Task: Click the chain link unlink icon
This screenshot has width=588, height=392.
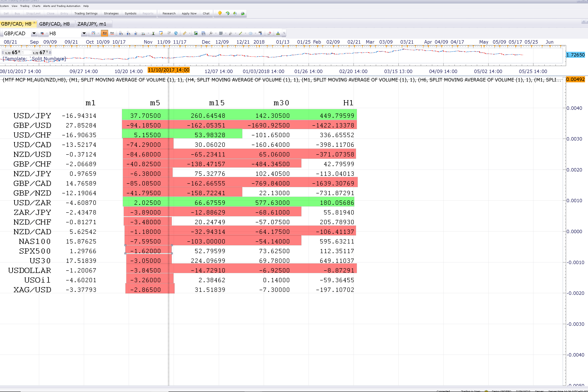Action: [x=42, y=33]
